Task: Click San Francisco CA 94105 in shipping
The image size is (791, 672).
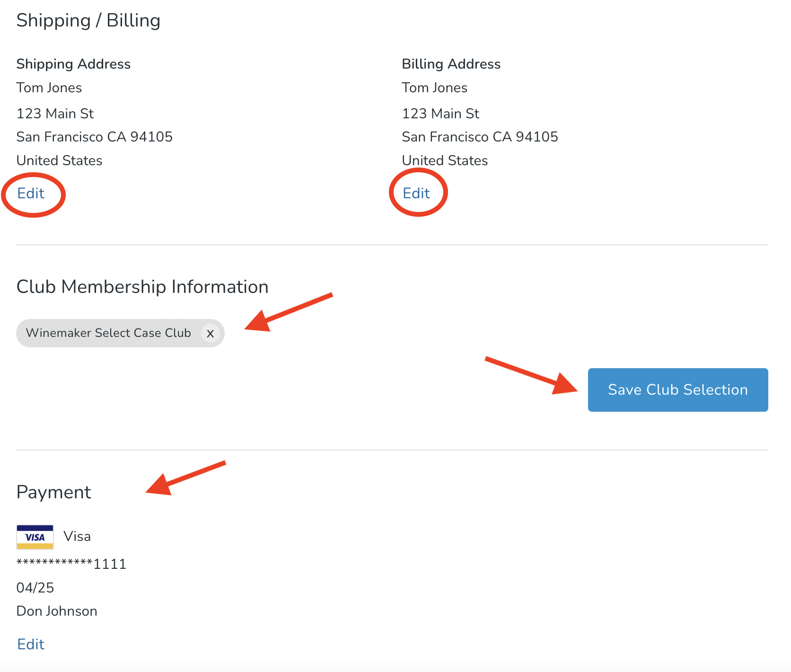Action: click(95, 137)
